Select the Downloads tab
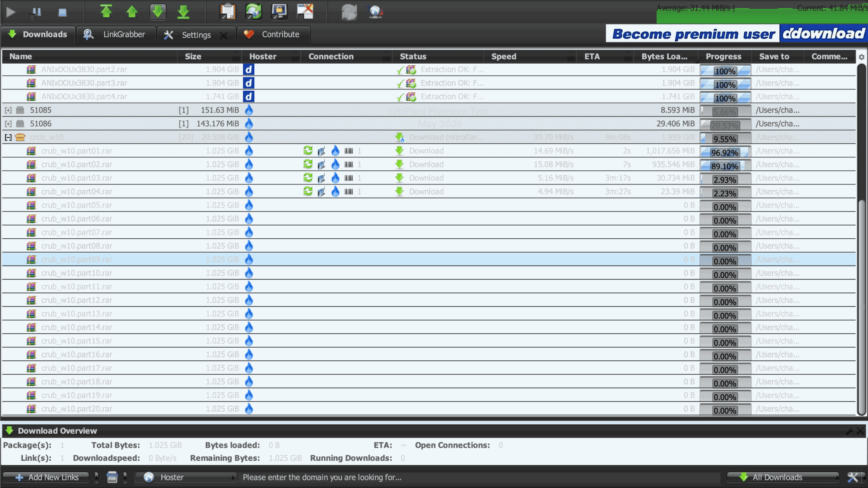Viewport: 868px width, 488px height. 38,35
